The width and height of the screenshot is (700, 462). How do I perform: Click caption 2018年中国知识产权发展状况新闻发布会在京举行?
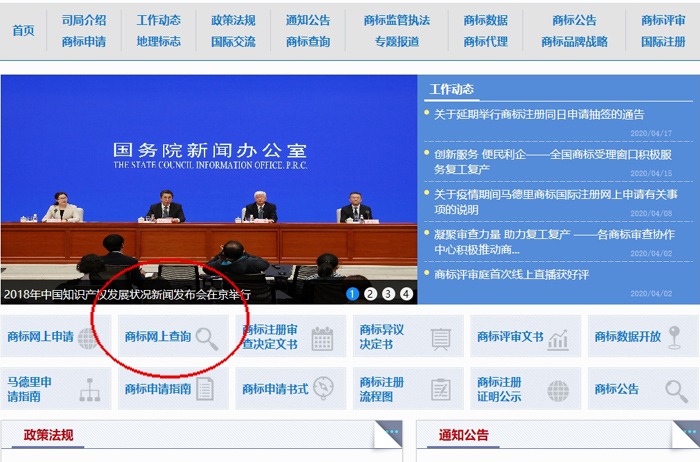(127, 295)
